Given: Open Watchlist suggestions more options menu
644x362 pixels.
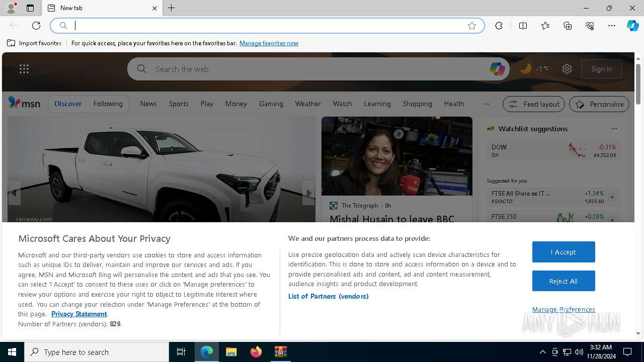Looking at the screenshot, I should pos(614,129).
